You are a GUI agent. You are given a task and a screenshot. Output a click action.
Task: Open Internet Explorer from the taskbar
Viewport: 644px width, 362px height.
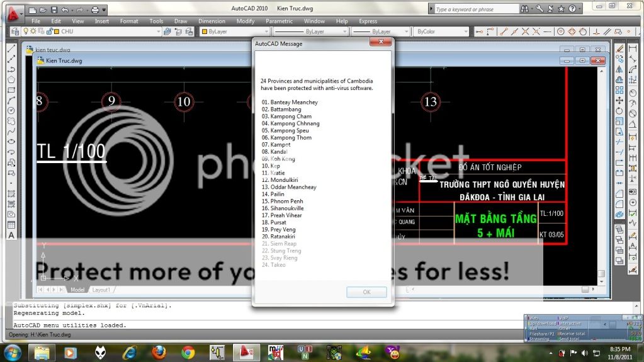point(130,353)
